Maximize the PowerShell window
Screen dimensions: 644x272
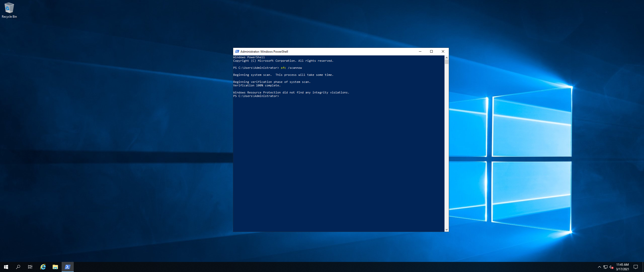(431, 51)
